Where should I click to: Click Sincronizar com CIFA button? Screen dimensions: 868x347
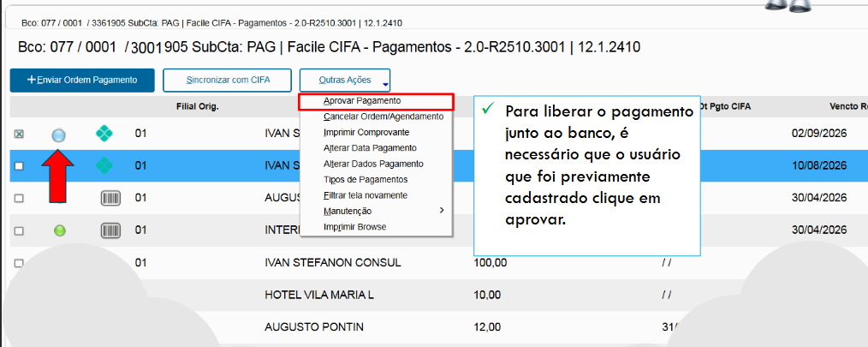coord(227,81)
